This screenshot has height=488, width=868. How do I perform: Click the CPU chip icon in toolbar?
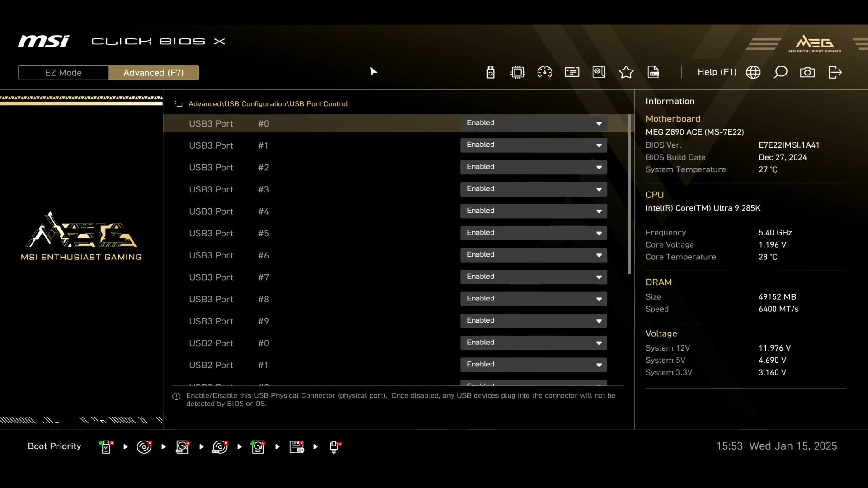(x=518, y=72)
